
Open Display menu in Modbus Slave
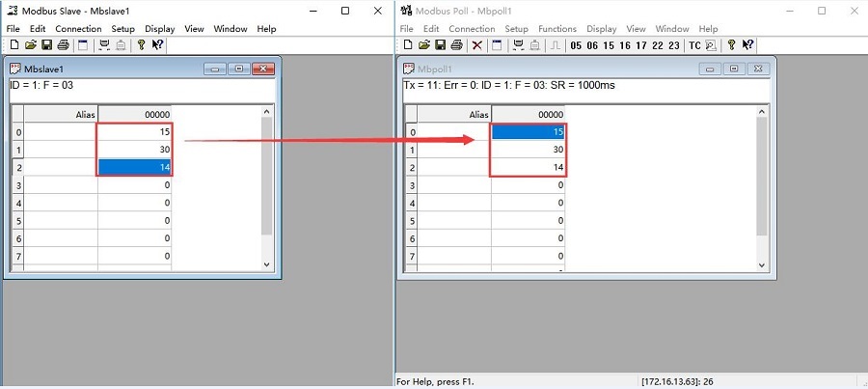[160, 29]
